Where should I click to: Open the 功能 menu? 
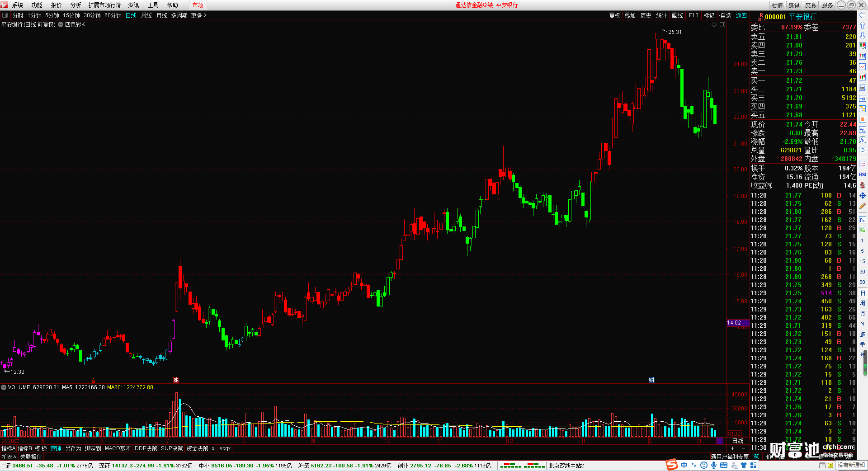pyautogui.click(x=37, y=5)
